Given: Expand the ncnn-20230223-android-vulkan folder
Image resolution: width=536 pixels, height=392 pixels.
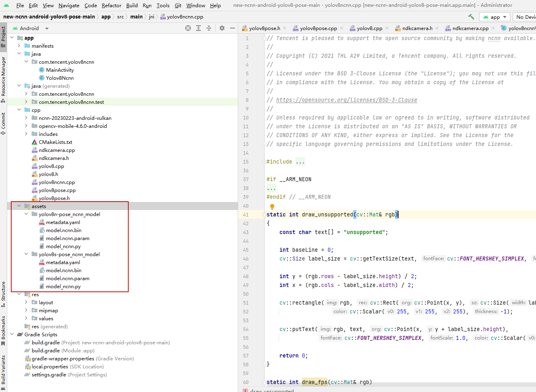Looking at the screenshot, I should pyautogui.click(x=26, y=118).
